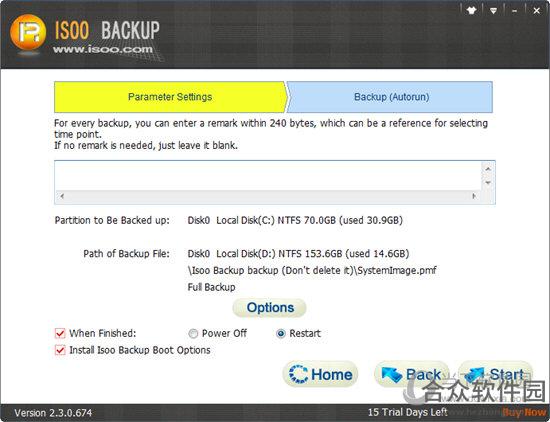Click the remark box scroll left arrow
This screenshot has height=422, width=550.
pyautogui.click(x=62, y=196)
